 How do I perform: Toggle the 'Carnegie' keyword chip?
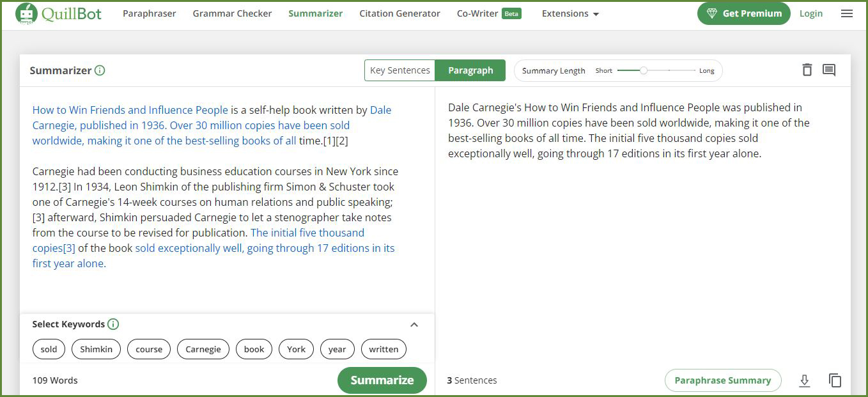coord(203,349)
